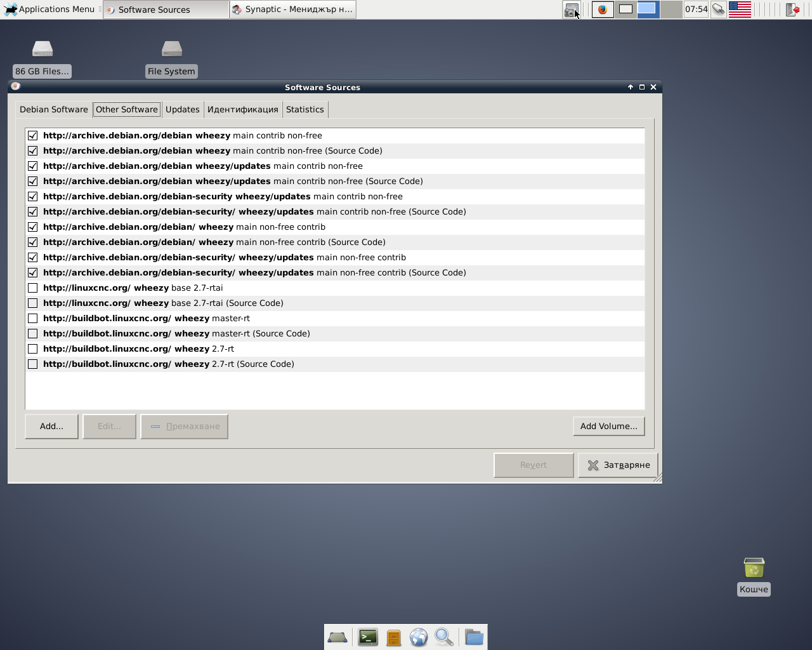This screenshot has height=650, width=812.
Task: Open the Updates tab
Action: click(x=183, y=109)
